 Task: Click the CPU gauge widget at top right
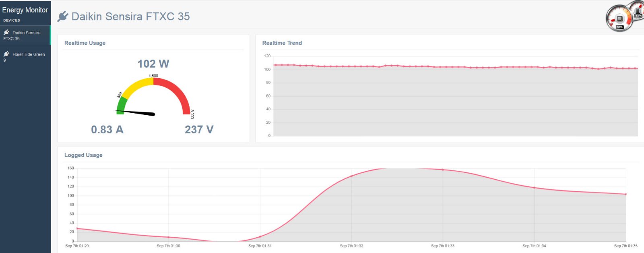[x=619, y=19]
